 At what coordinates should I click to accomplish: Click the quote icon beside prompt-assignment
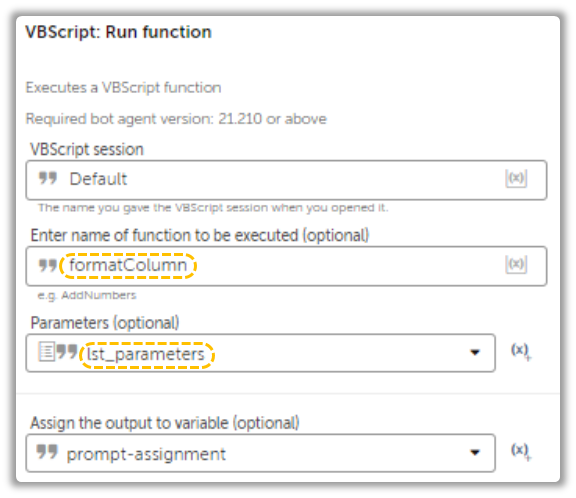47,452
